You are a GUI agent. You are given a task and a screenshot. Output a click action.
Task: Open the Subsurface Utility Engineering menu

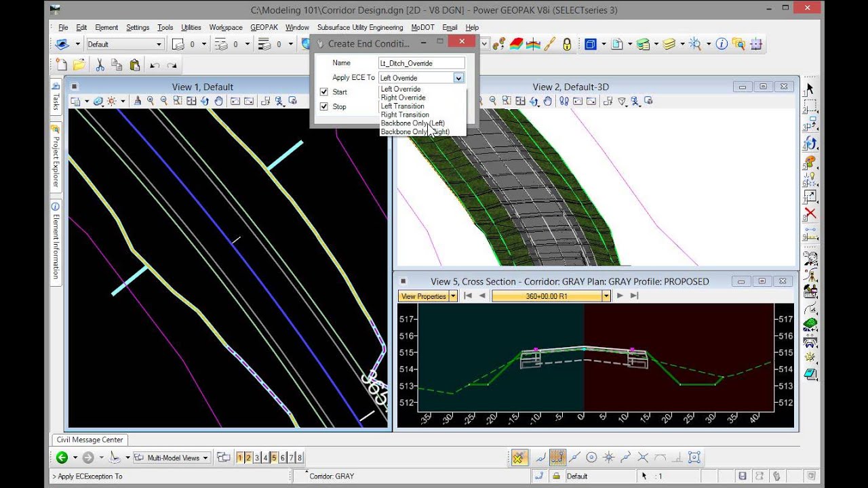(x=360, y=28)
